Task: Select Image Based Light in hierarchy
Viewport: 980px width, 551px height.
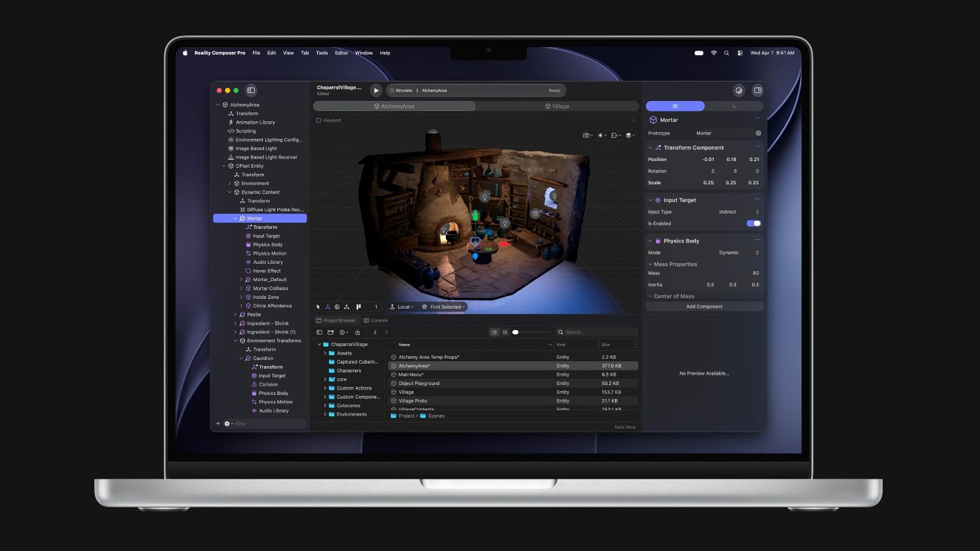Action: [256, 148]
